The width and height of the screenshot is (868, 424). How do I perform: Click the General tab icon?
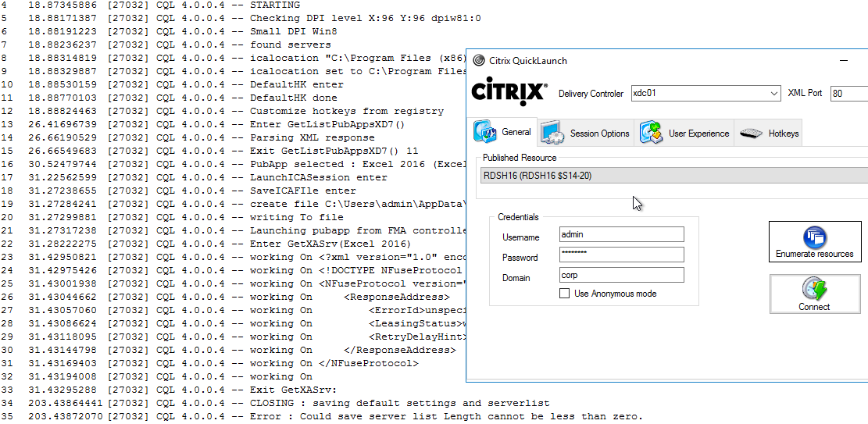click(x=485, y=132)
